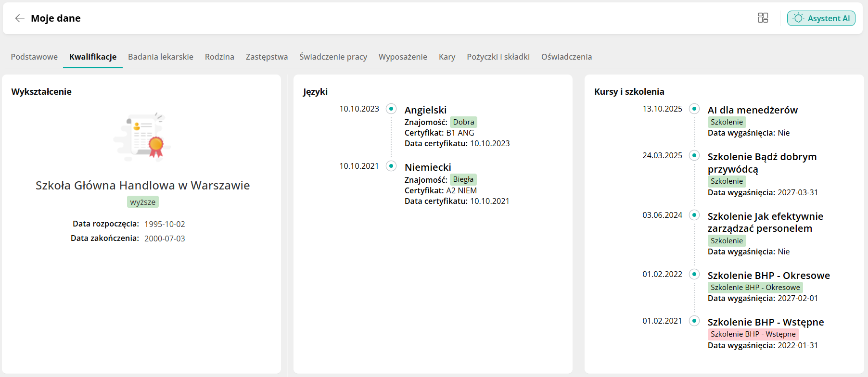Viewport: 868px width, 377px height.
Task: Select the Kwalifikacje tab
Action: pyautogui.click(x=93, y=57)
